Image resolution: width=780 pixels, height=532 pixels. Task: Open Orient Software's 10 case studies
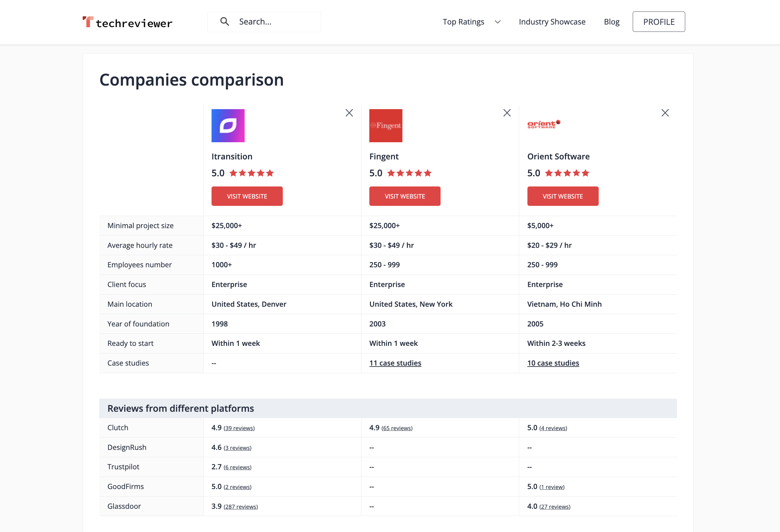pyautogui.click(x=553, y=363)
